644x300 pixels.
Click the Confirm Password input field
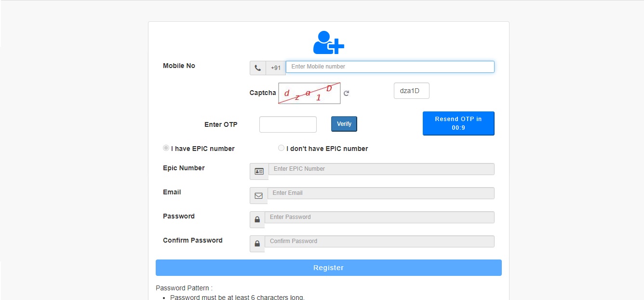[379, 241]
